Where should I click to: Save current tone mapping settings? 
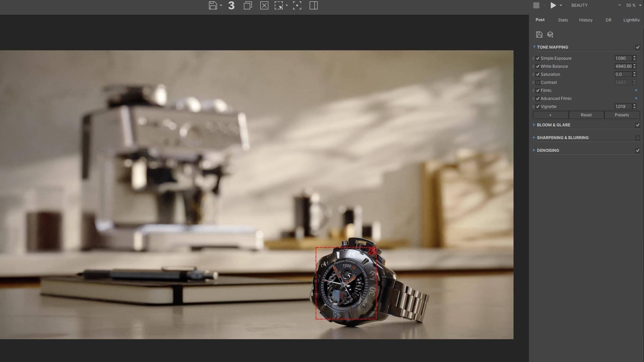[539, 34]
